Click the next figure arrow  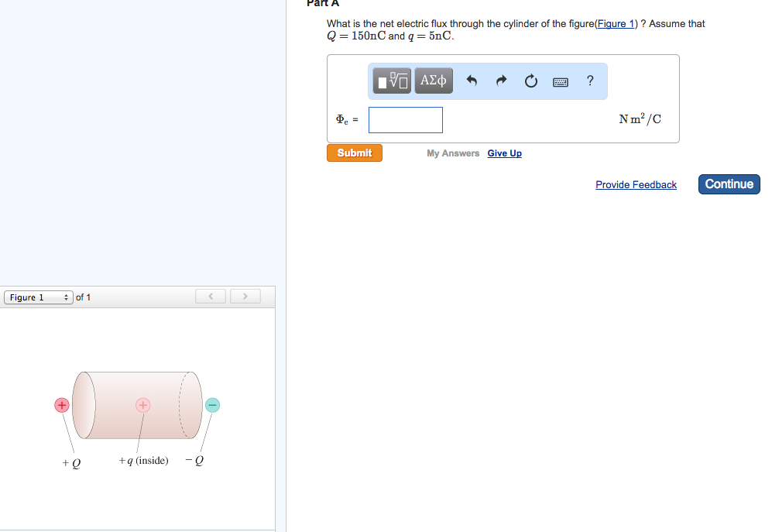[245, 296]
